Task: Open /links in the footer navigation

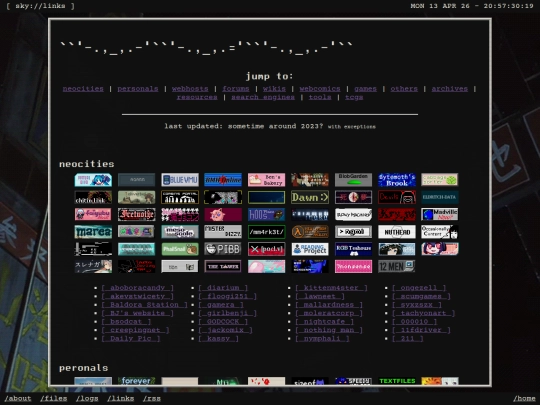Action: 121,398
